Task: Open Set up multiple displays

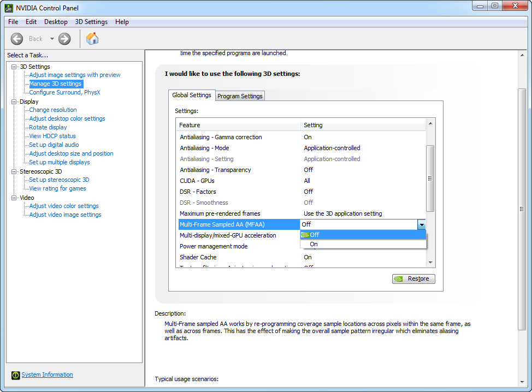Action: click(60, 163)
